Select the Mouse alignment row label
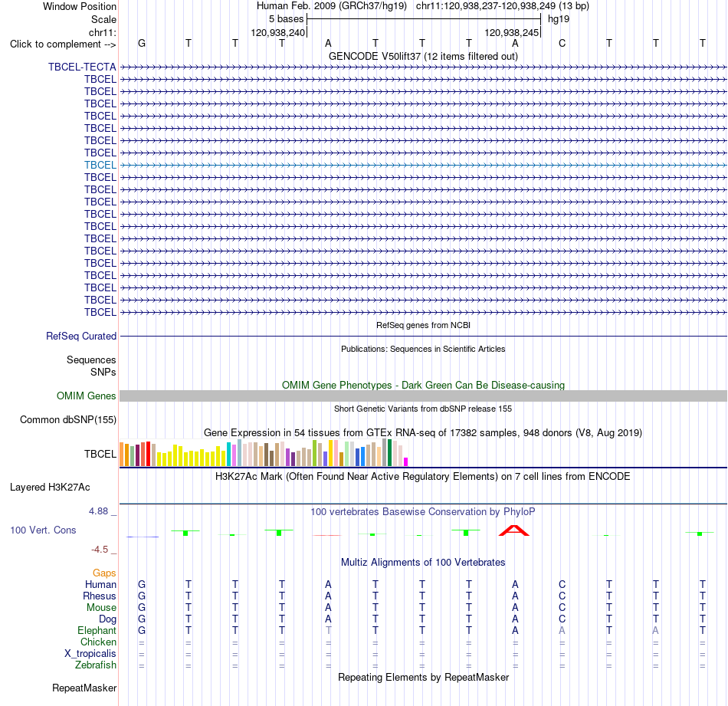This screenshot has height=706, width=728. (101, 608)
